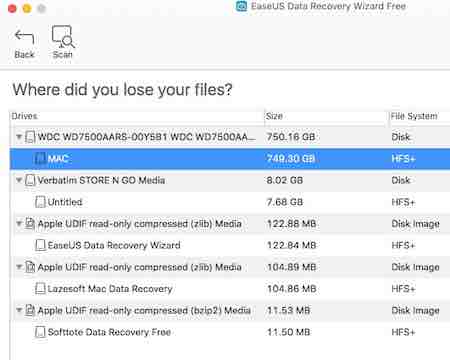This screenshot has width=450, height=360.
Task: Collapse the Verbatim STORE N GO Media tree
Action: [x=19, y=180]
